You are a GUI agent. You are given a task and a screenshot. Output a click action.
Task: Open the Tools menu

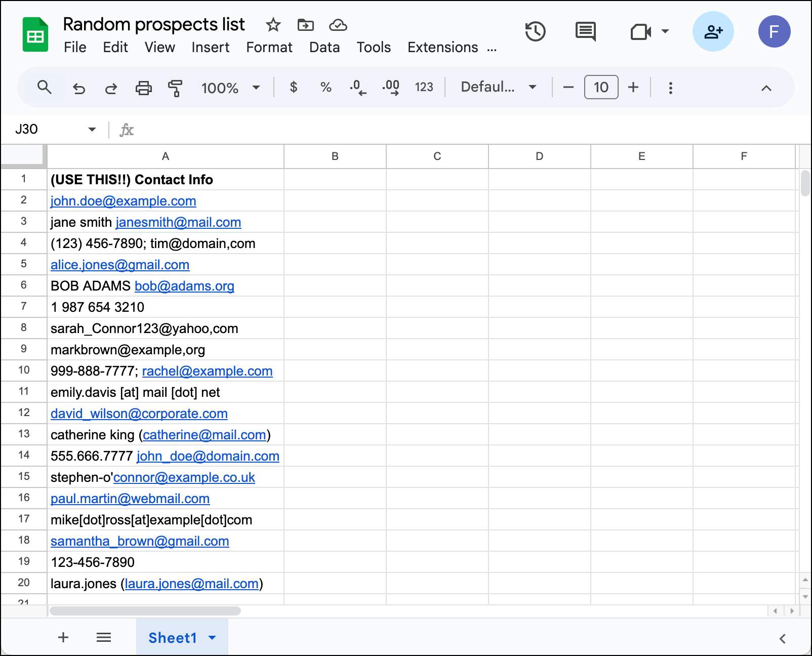pos(374,47)
